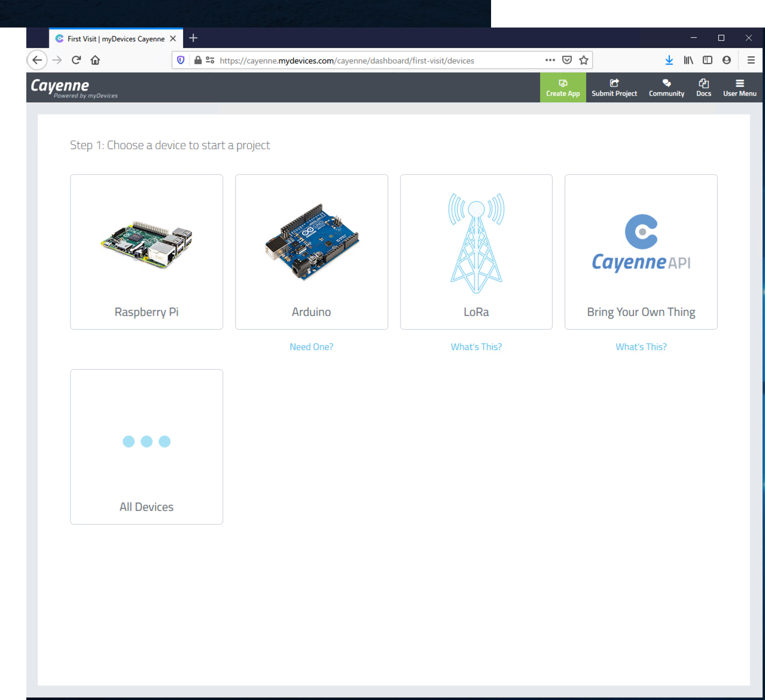The image size is (765, 700).
Task: Open the Community link
Action: point(666,87)
